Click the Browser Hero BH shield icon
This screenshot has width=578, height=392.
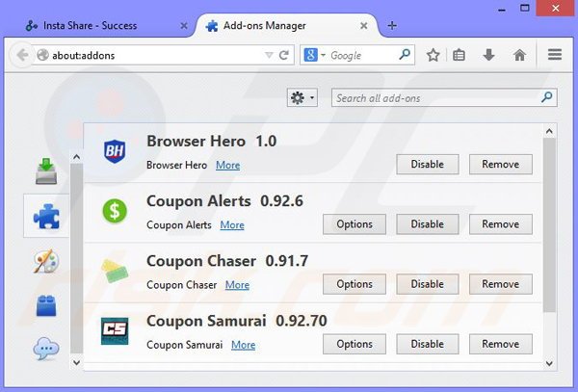click(115, 151)
